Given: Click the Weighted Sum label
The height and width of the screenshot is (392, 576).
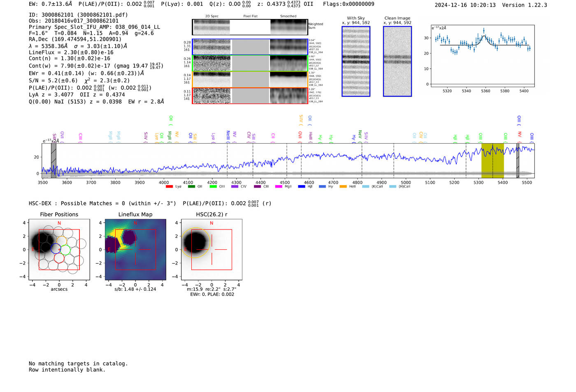Looking at the screenshot, I should coord(316,26).
